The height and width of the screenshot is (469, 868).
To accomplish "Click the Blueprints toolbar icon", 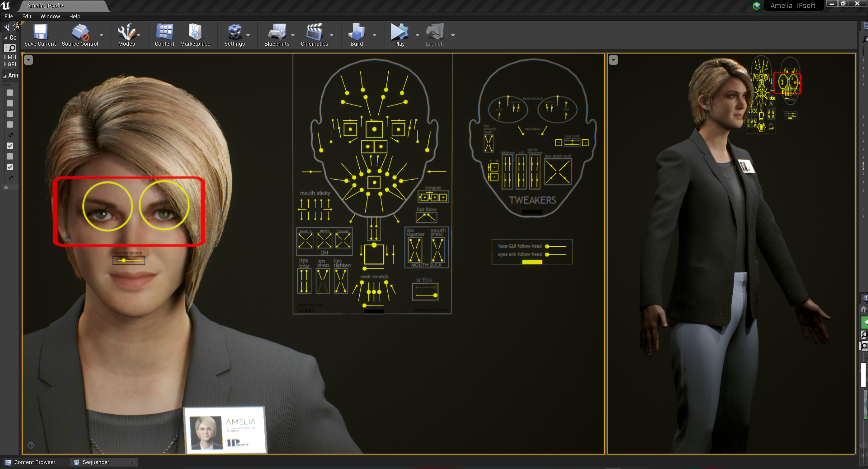I will (277, 32).
